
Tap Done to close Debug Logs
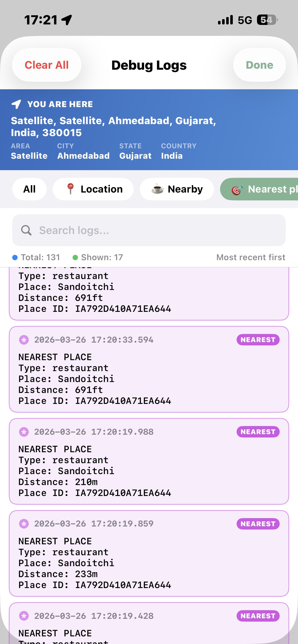[259, 65]
